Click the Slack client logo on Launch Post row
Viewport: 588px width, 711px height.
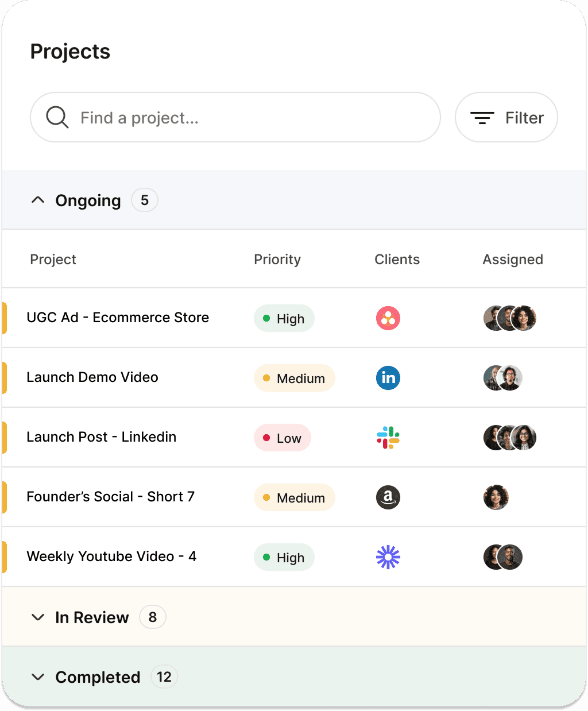388,438
